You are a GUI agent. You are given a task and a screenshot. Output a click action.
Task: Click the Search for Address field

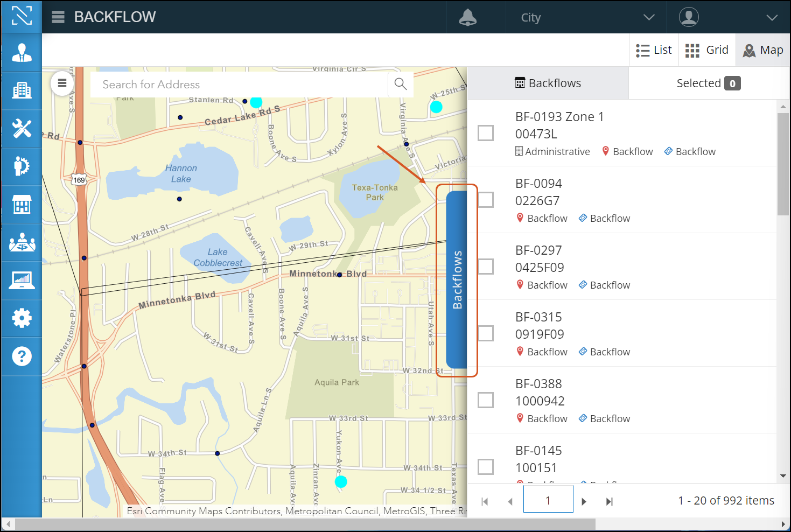click(240, 85)
